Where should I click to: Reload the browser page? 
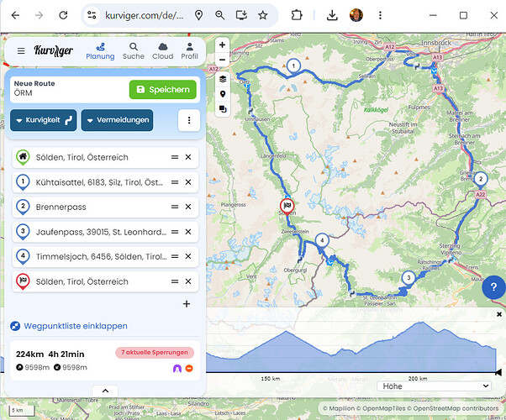click(63, 15)
